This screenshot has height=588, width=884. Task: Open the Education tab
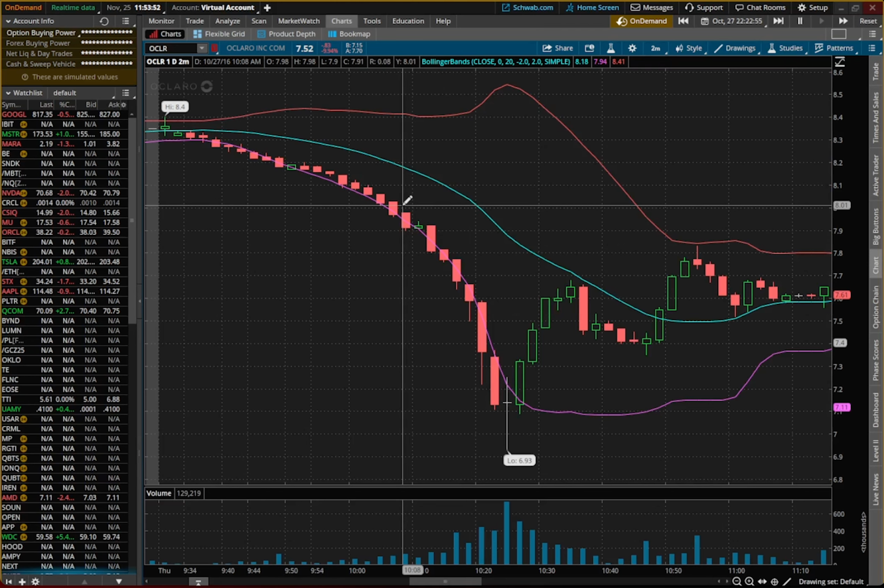408,21
